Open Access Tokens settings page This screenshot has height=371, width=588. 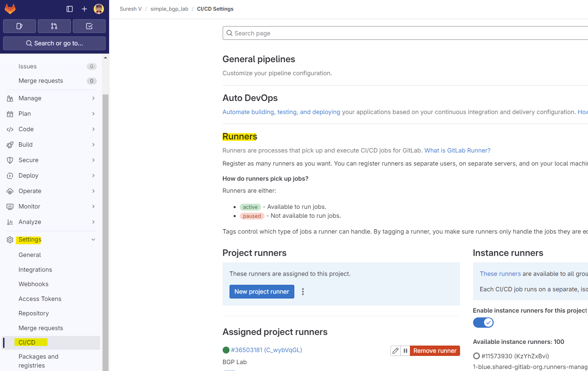[40, 299]
